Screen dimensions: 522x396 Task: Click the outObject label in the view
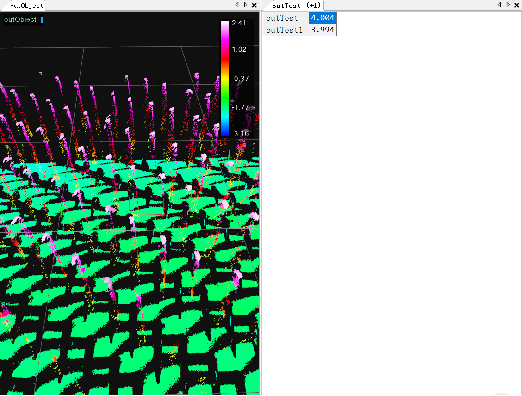pyautogui.click(x=20, y=20)
